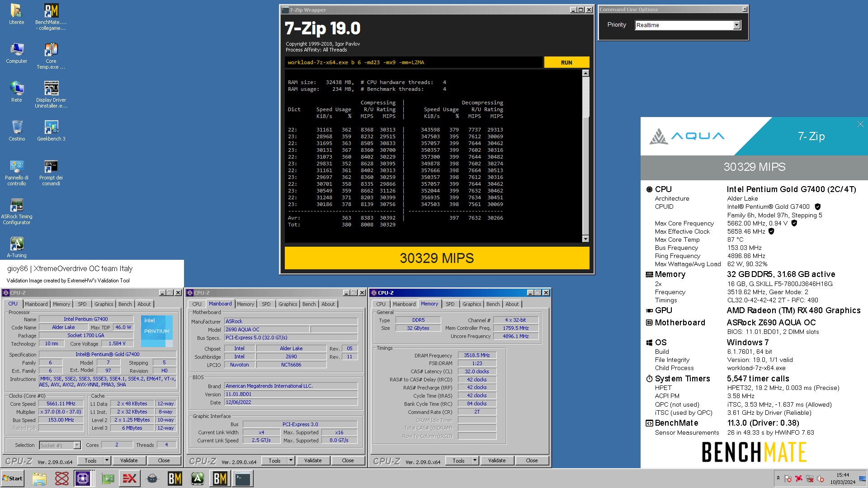Open Windows Explorer from the taskbar
868x488 pixels.
coord(39,479)
